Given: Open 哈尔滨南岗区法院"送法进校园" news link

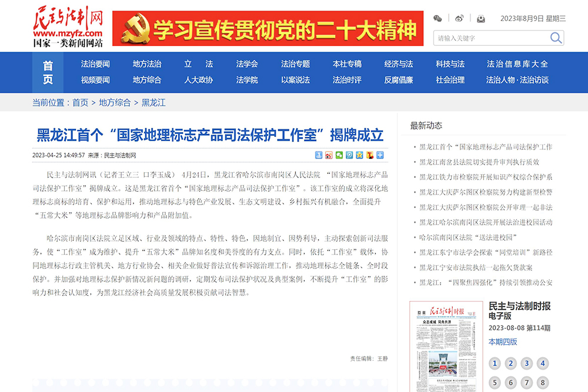Looking at the screenshot, I should [x=468, y=237].
